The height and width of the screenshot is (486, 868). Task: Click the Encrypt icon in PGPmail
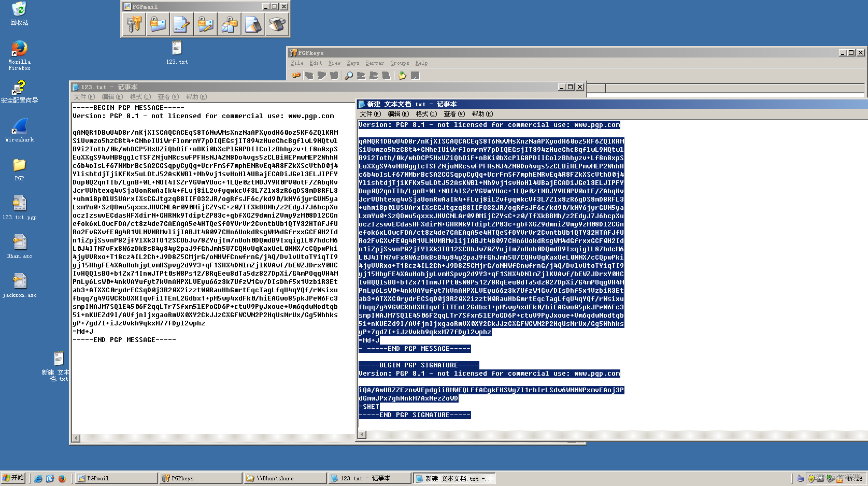coord(158,24)
